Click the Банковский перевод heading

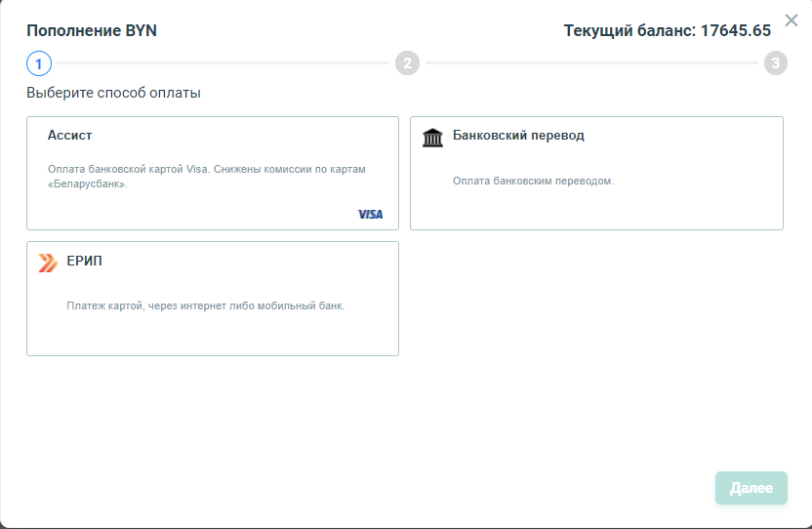tap(518, 136)
